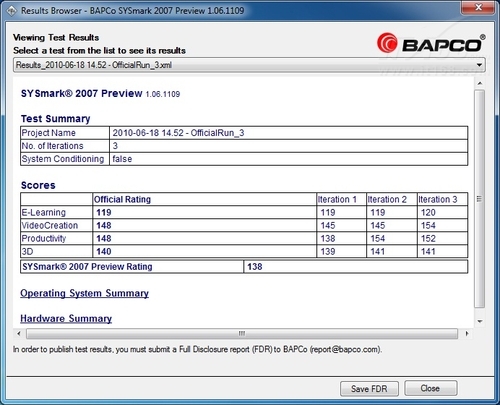Screen dimensions: 500x405
Task: Select the 3D row label
Action: [x=27, y=251]
